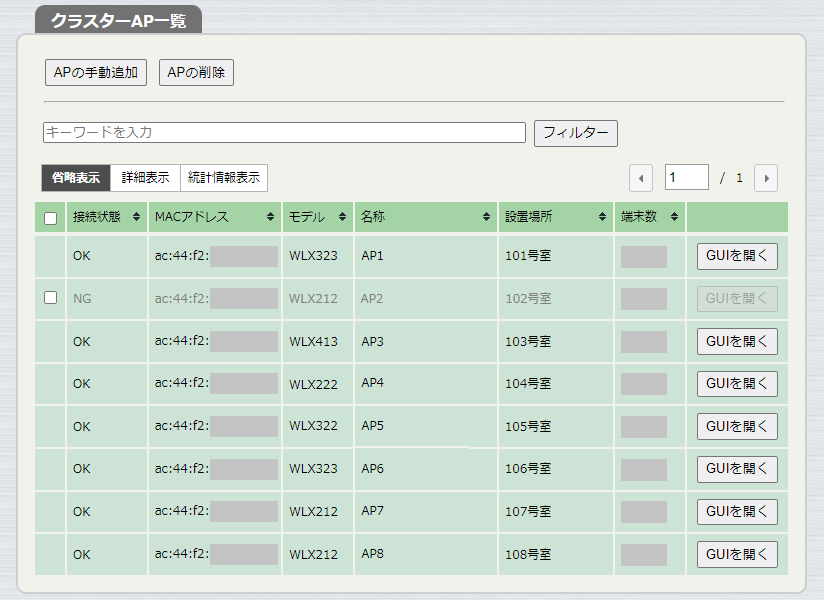Apply the フィルター button
824x600 pixels.
(576, 132)
